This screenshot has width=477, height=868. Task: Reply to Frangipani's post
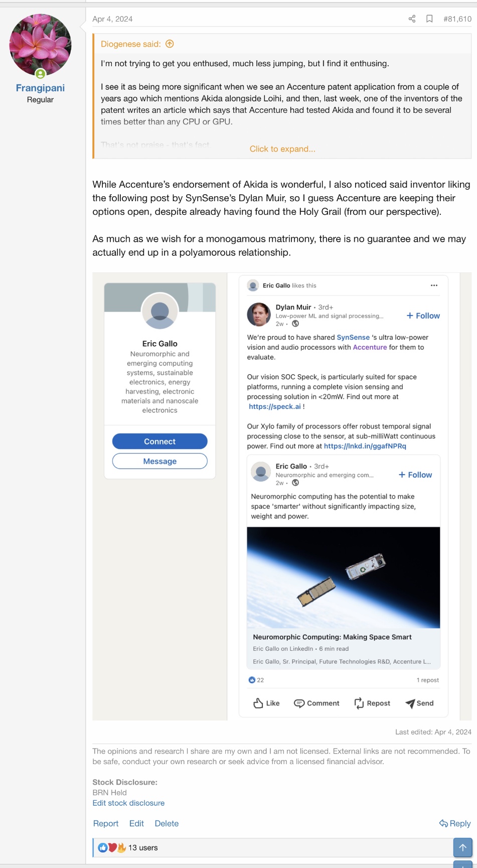pyautogui.click(x=455, y=823)
